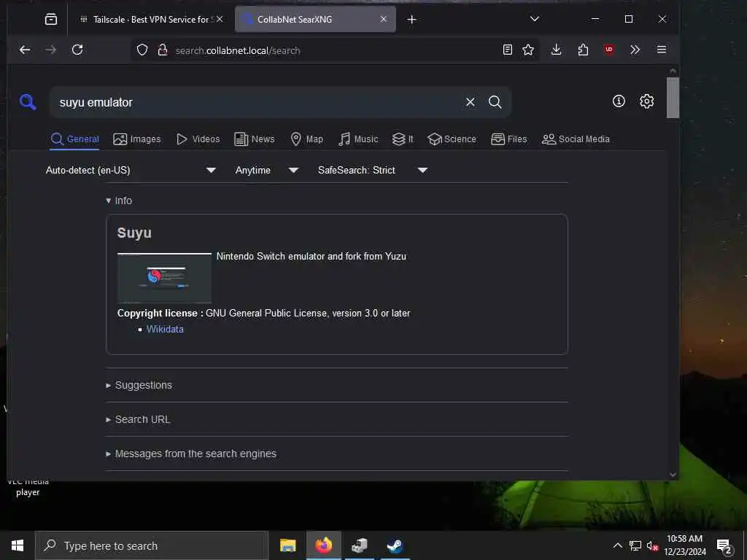Open Steam from the taskbar
Image resolution: width=747 pixels, height=560 pixels.
point(395,545)
